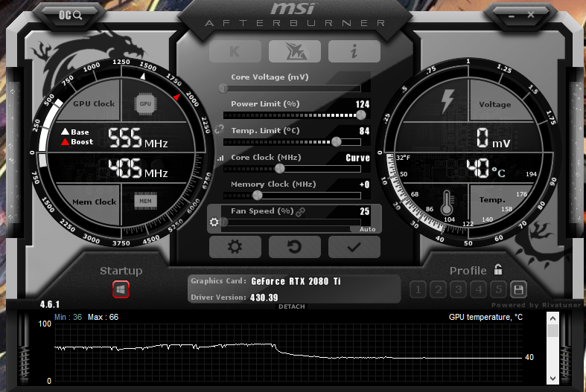Click the thermometer temperature icon

(447, 204)
